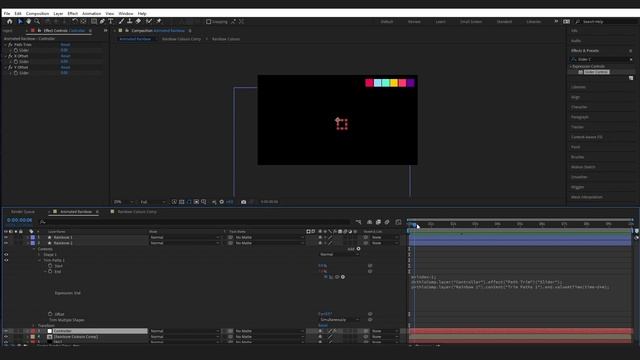Toggle visibility of Trim Paths 1
Image resolution: width=640 pixels, height=360 pixels.
point(6,260)
